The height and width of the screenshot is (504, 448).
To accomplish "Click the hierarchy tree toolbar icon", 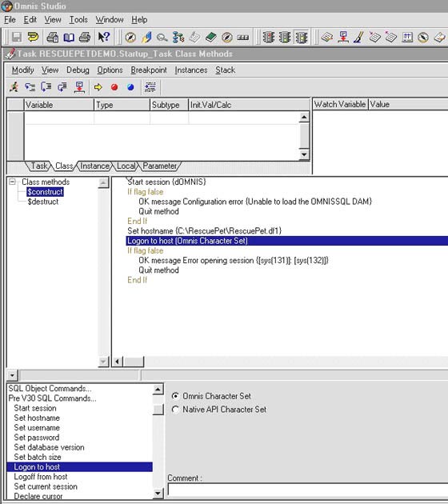I will [x=178, y=38].
